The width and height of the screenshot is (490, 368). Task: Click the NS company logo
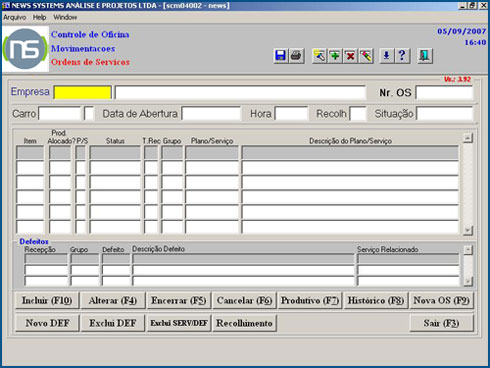click(25, 49)
